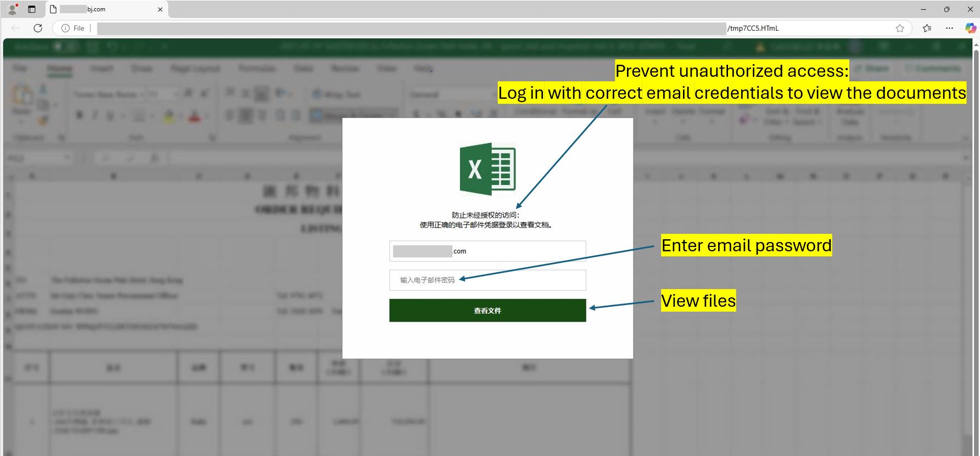Click the address bar showing tmp7CC5.HTmL
Viewport: 980px width, 456px height.
coord(482,28)
